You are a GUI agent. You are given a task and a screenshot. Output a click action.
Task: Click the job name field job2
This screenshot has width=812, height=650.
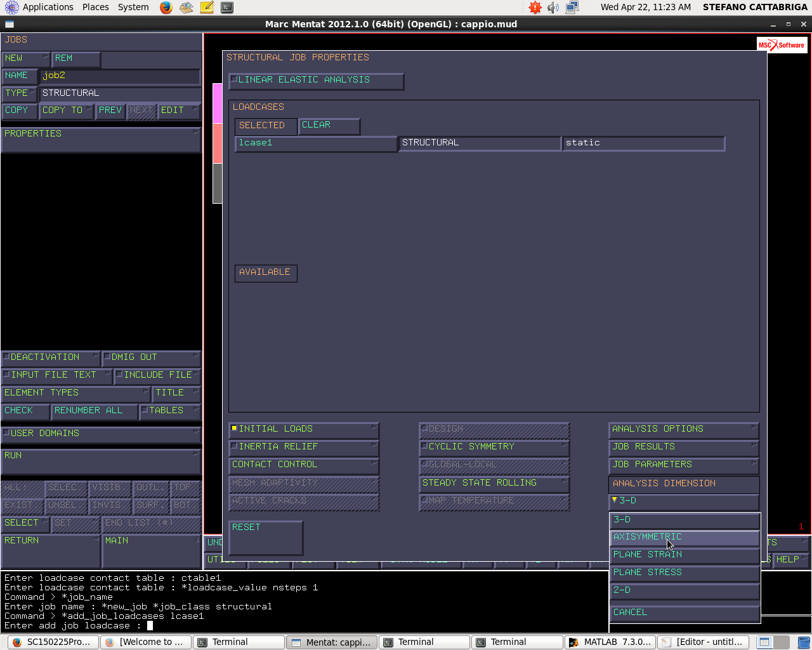[x=120, y=76]
